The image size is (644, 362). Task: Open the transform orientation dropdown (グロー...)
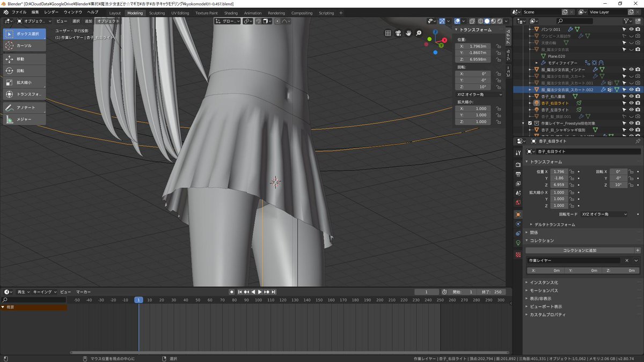point(227,21)
